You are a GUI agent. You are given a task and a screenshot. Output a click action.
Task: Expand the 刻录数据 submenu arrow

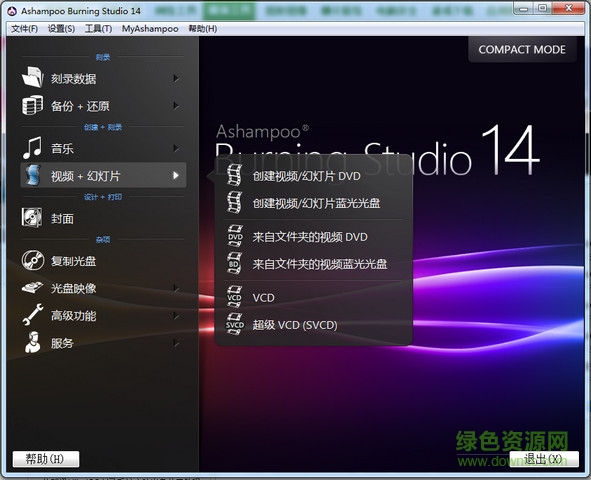[176, 78]
